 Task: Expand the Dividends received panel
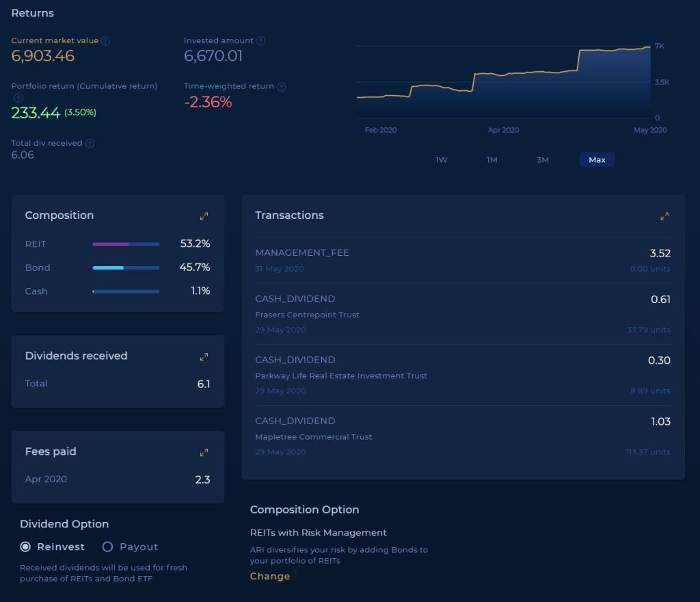(x=204, y=357)
